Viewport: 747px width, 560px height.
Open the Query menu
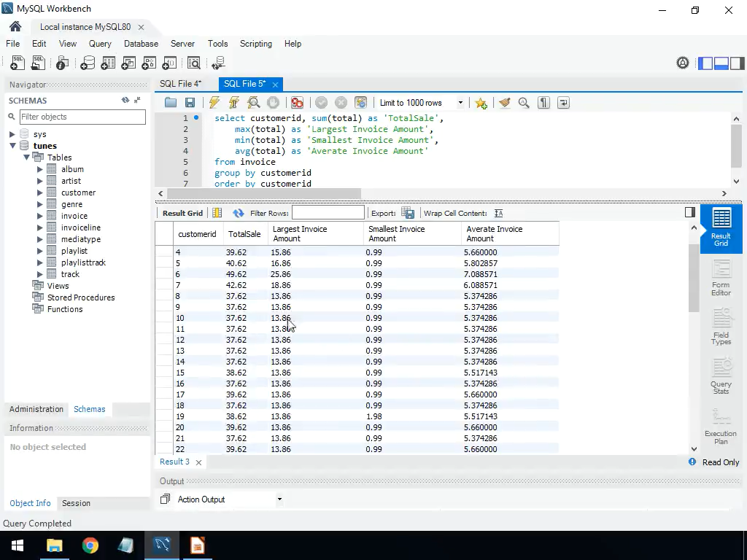click(100, 44)
